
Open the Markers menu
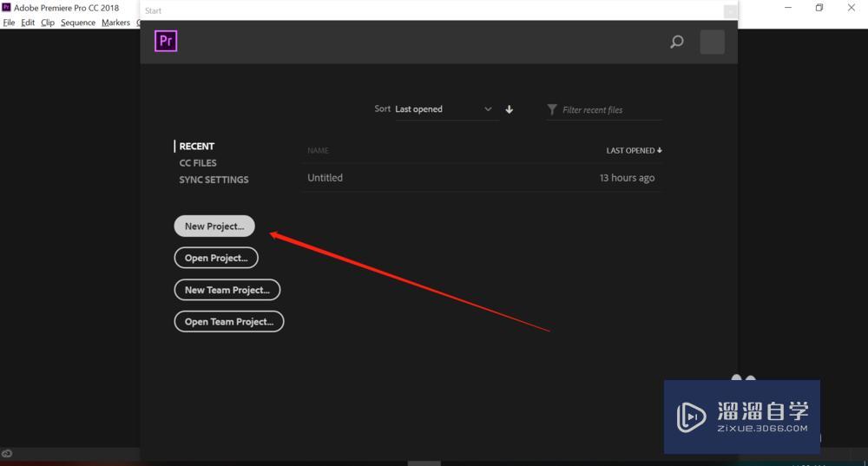[115, 23]
